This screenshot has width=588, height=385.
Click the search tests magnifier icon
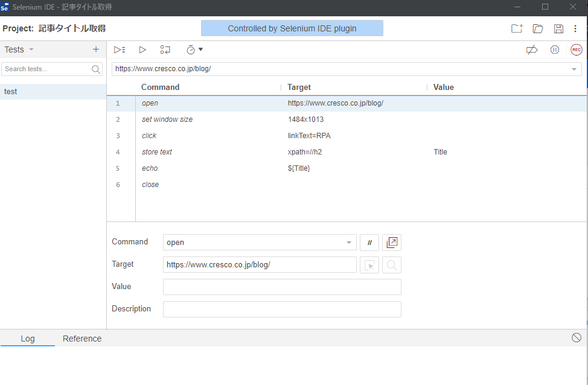point(96,69)
